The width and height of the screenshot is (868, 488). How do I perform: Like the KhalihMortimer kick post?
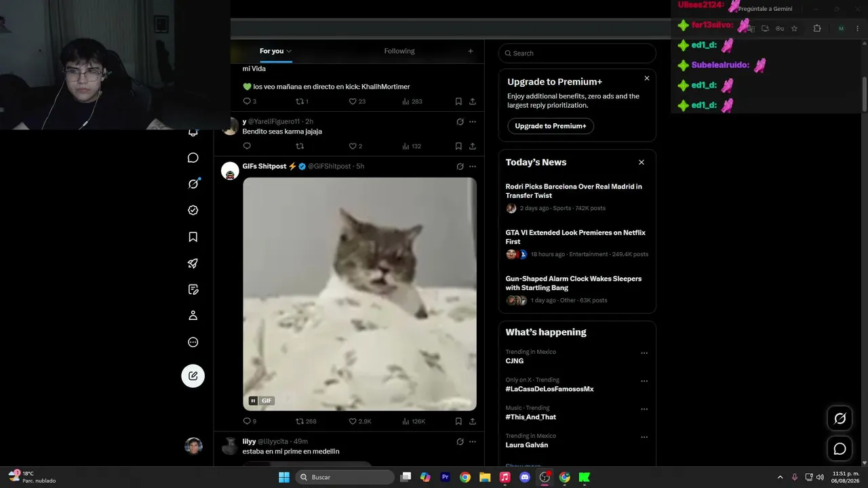tap(357, 102)
